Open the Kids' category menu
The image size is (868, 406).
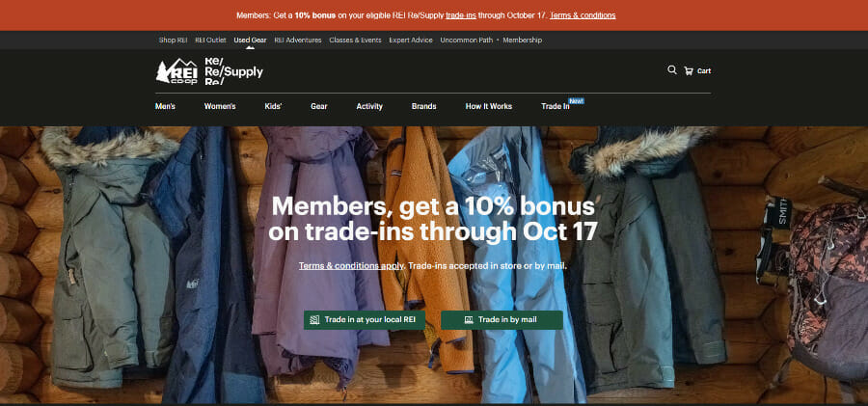pos(274,106)
